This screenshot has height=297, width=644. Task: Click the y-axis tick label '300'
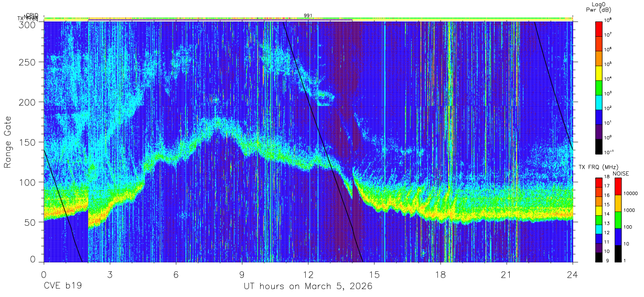click(x=27, y=24)
